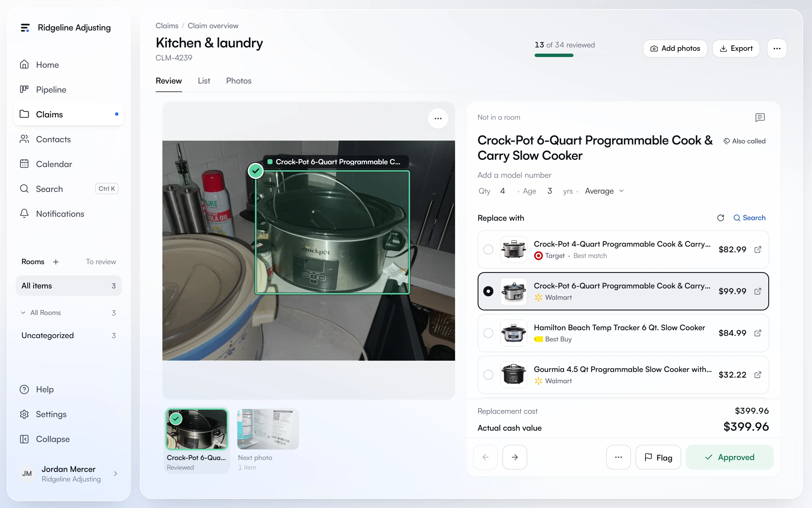The image size is (812, 508).
Task: Open the Help icon
Action: click(24, 389)
